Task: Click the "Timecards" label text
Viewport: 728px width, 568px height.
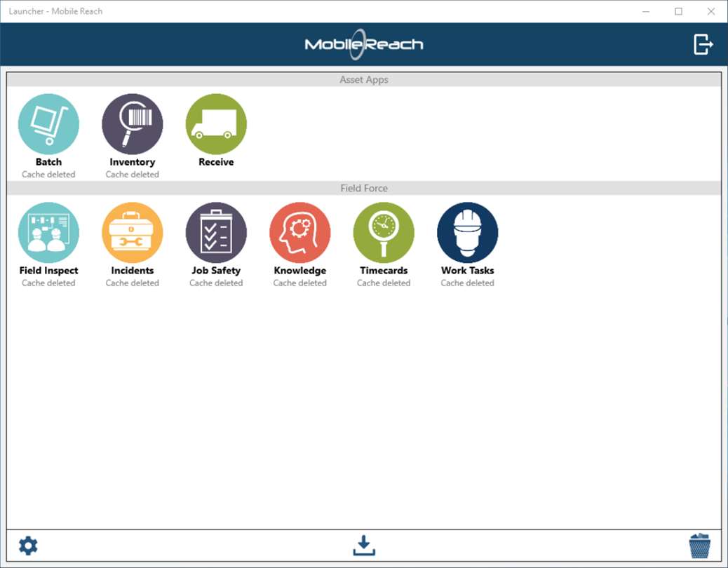Action: 384,271
